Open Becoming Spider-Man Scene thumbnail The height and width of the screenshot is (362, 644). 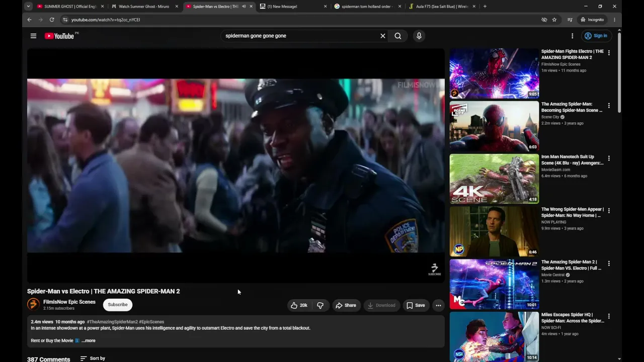(x=494, y=126)
